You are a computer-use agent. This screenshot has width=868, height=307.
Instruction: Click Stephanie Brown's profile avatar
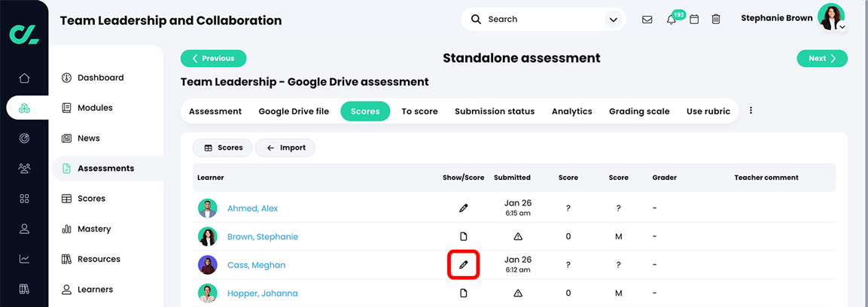[831, 17]
